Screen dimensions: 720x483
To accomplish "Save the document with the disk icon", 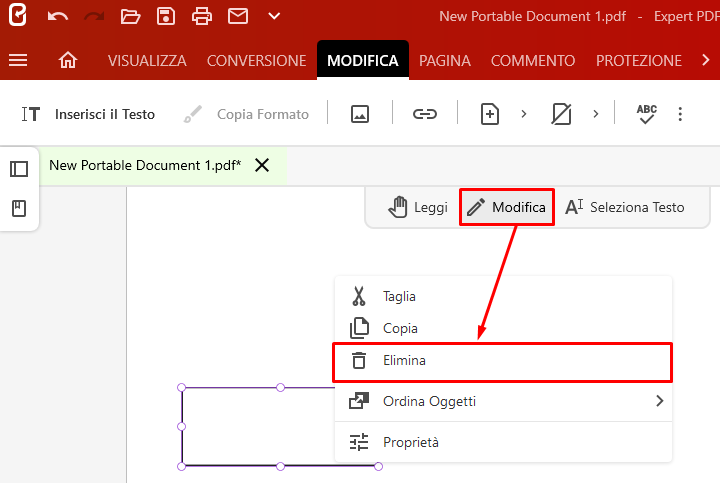I will (166, 17).
